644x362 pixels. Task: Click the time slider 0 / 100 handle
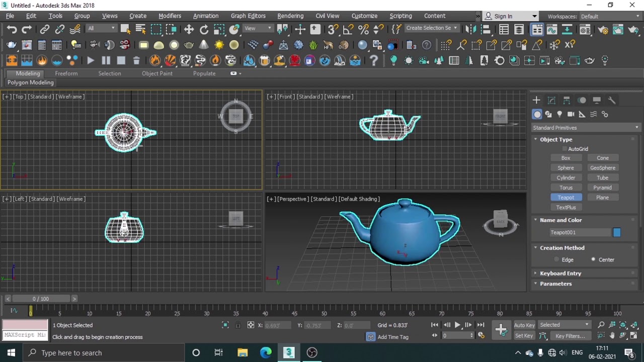pyautogui.click(x=41, y=299)
